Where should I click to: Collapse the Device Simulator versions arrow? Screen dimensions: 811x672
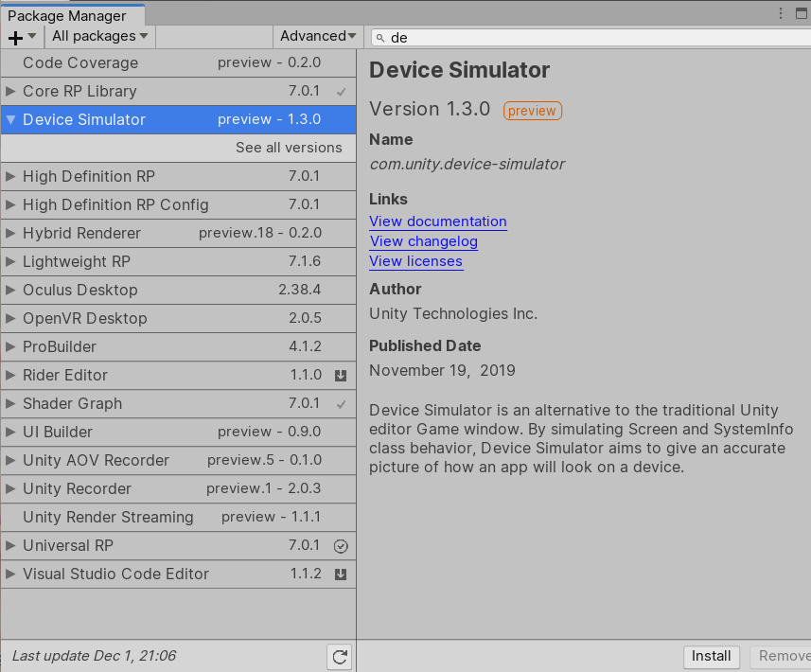10,119
